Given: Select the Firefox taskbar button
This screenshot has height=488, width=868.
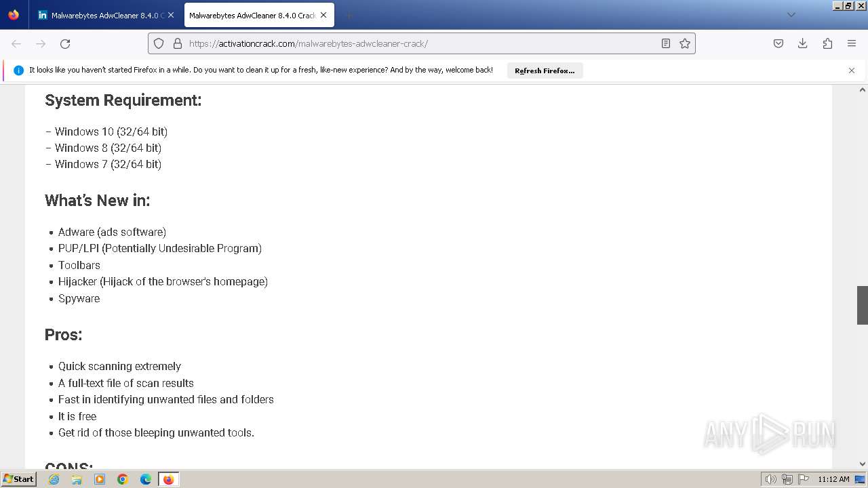Looking at the screenshot, I should [168, 479].
